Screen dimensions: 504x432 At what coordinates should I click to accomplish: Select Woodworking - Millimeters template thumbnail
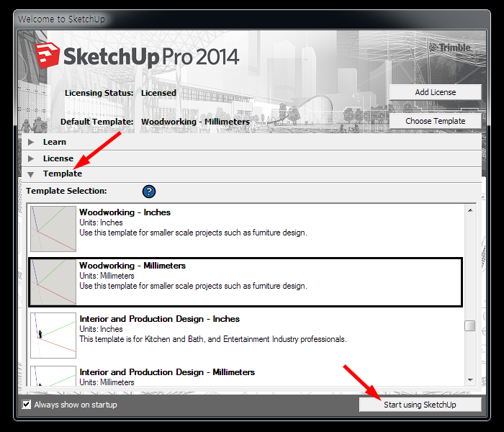(x=53, y=282)
